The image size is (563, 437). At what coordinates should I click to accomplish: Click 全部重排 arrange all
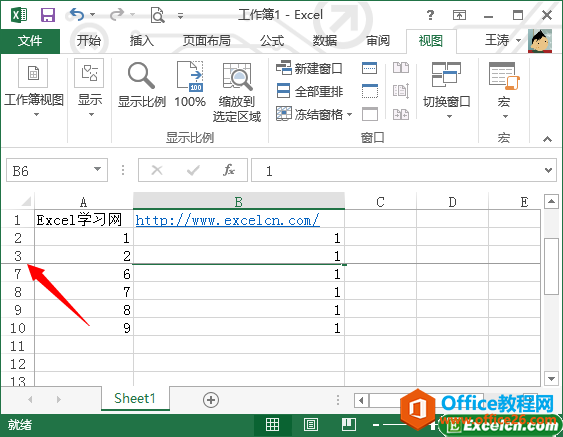coord(310,91)
